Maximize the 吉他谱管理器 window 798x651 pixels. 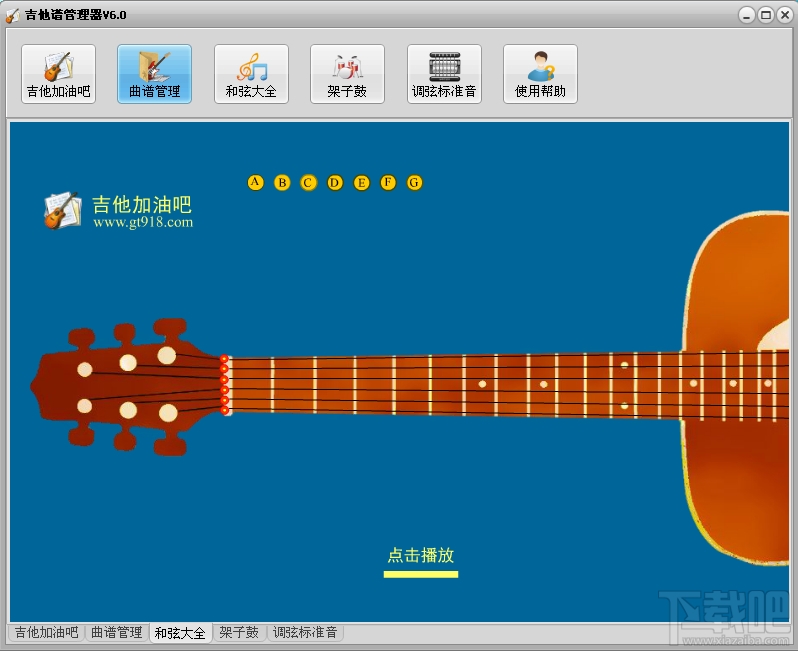[x=766, y=15]
